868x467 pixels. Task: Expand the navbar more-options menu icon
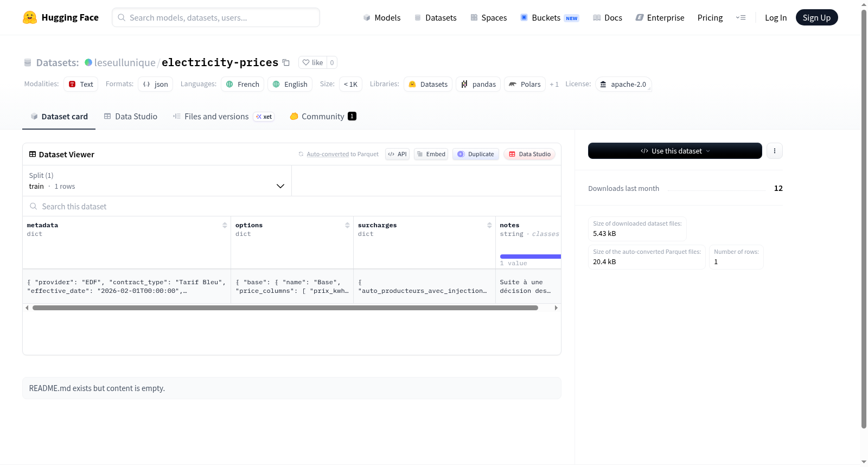click(741, 17)
